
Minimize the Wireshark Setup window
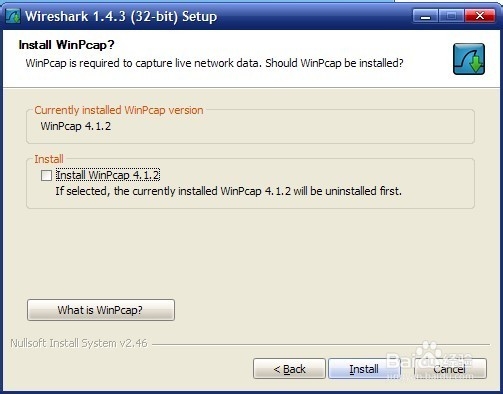tap(425, 16)
